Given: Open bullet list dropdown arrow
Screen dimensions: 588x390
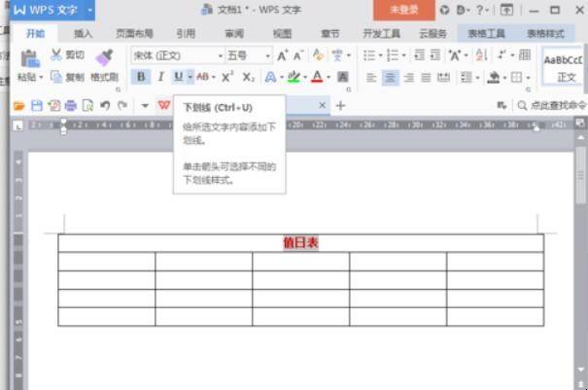Looking at the screenshot, I should tap(380, 55).
